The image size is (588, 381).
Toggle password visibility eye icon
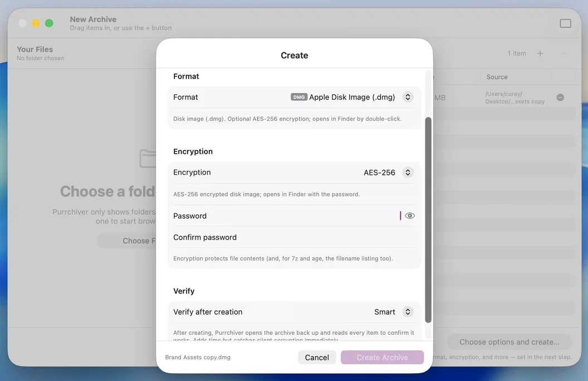(409, 216)
